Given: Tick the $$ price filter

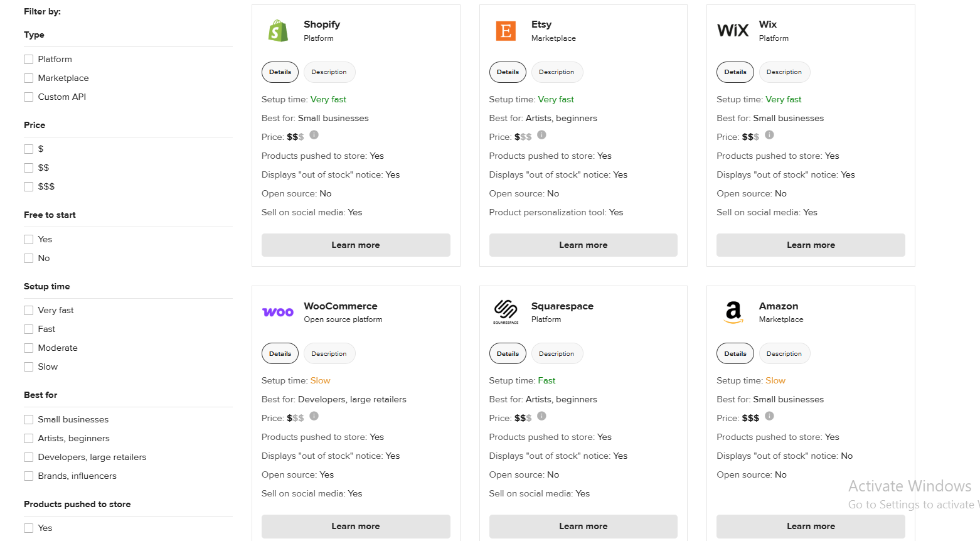Looking at the screenshot, I should click(28, 168).
